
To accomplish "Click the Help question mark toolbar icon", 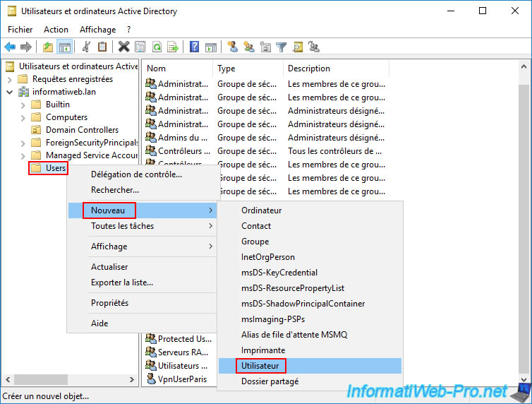I will (194, 47).
